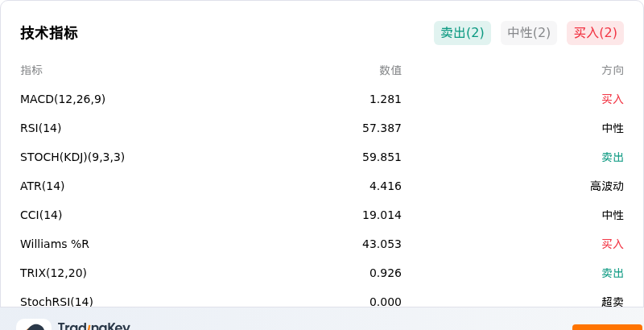Select the MACD(12,26,9) indicator row

[x=322, y=99]
